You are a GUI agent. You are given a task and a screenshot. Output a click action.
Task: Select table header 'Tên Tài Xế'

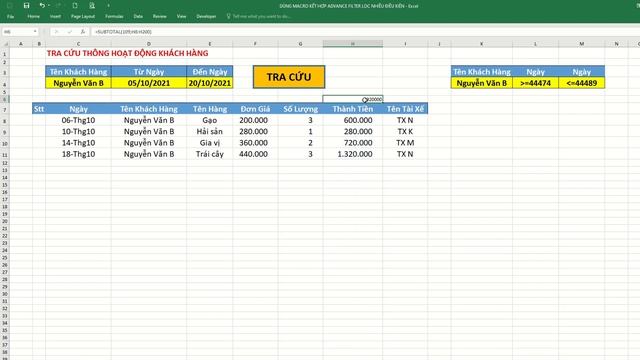pyautogui.click(x=405, y=109)
